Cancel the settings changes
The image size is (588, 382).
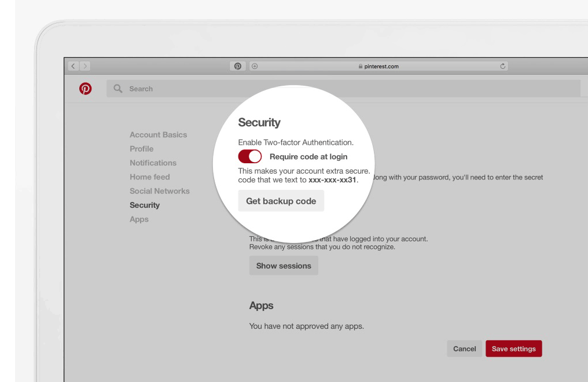point(464,348)
